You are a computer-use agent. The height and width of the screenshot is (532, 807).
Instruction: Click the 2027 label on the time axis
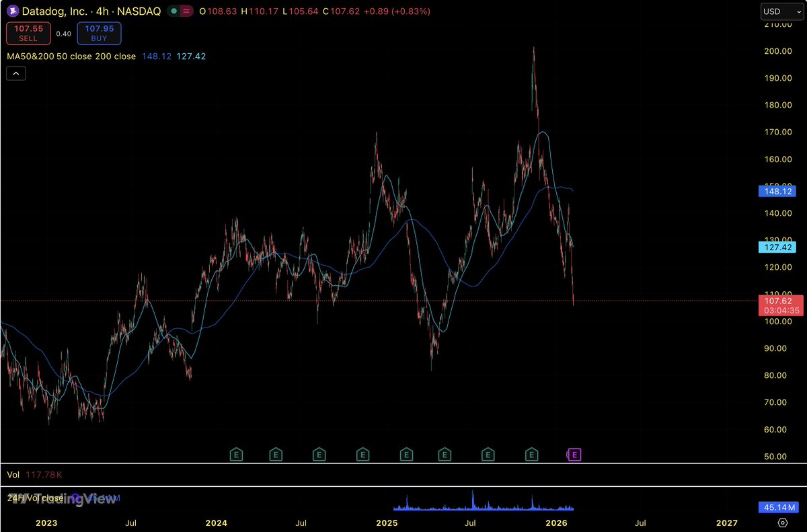click(x=727, y=523)
